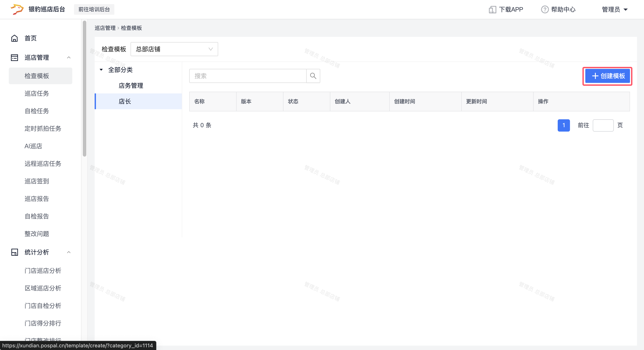
Task: Collapse the 全部分类 tree arrow
Action: (x=101, y=70)
